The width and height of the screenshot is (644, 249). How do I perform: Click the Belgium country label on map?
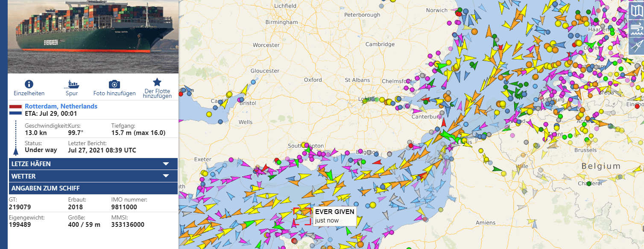[601, 166]
